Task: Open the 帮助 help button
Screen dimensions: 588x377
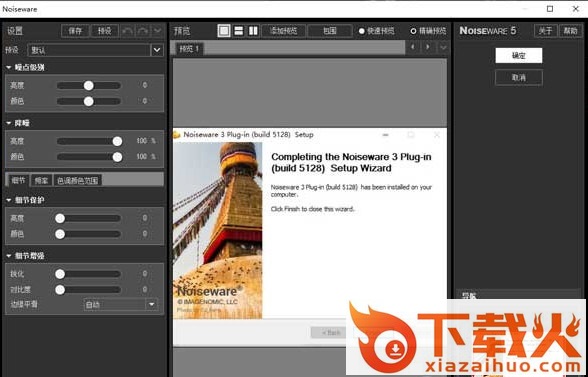Action: 570,31
